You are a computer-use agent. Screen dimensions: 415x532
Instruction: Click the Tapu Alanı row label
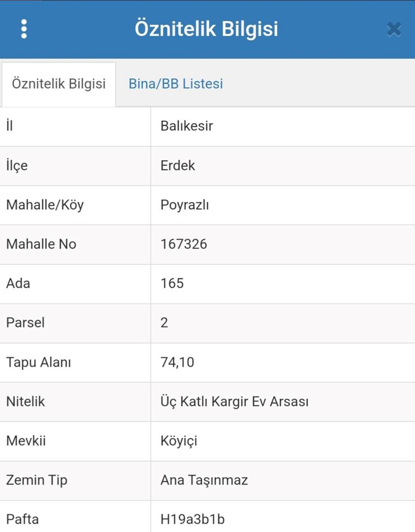38,363
